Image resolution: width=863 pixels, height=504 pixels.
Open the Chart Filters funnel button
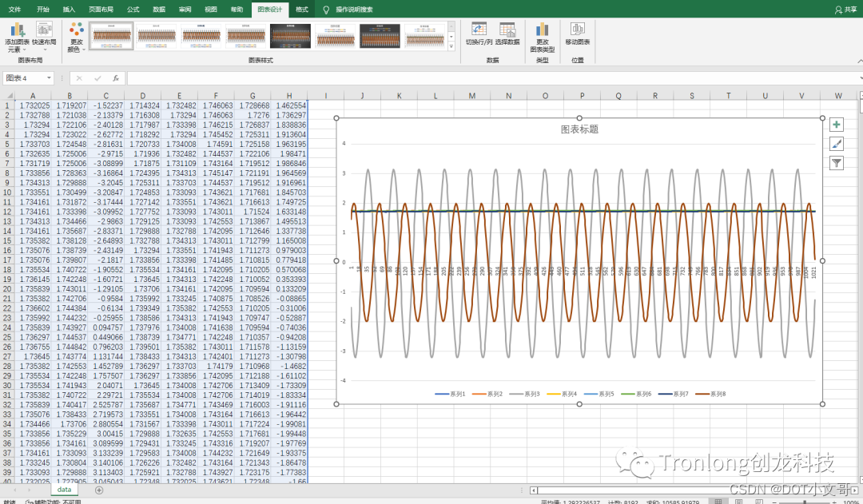coord(836,163)
